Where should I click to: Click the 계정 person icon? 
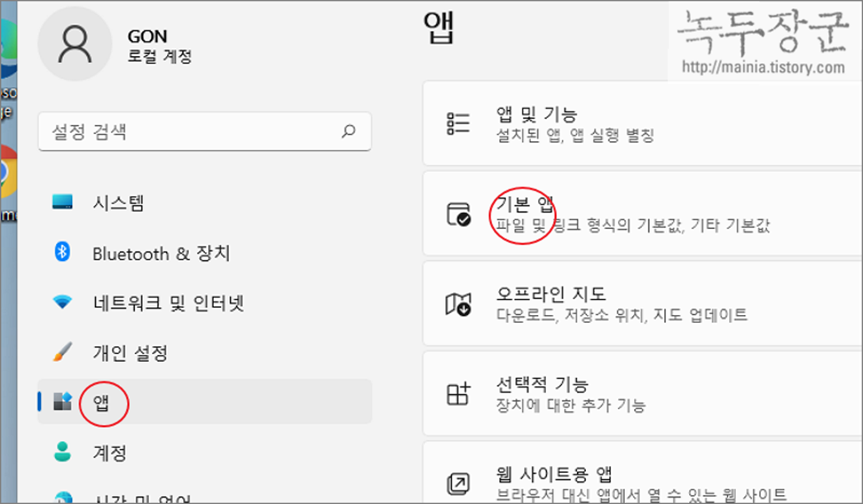tap(62, 452)
